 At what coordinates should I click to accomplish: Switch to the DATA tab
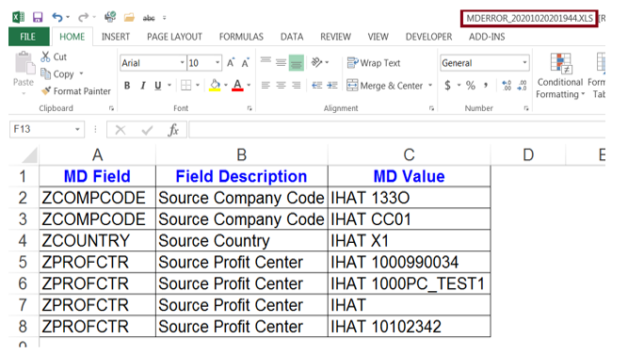point(292,37)
